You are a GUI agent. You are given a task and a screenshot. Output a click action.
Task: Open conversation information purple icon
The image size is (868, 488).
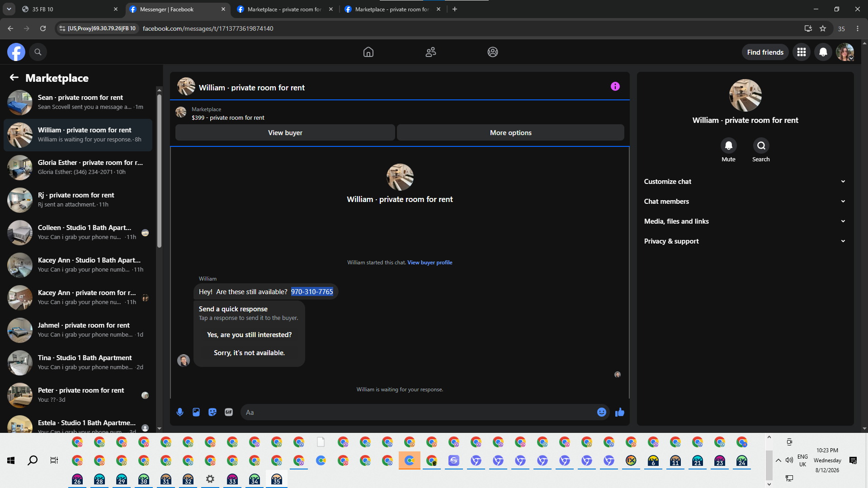tap(615, 86)
